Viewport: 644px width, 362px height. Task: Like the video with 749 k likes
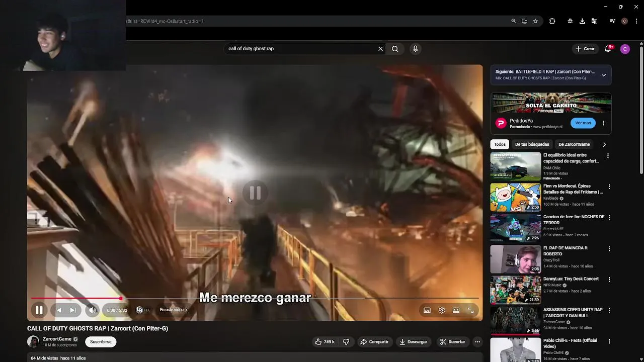pyautogui.click(x=325, y=342)
